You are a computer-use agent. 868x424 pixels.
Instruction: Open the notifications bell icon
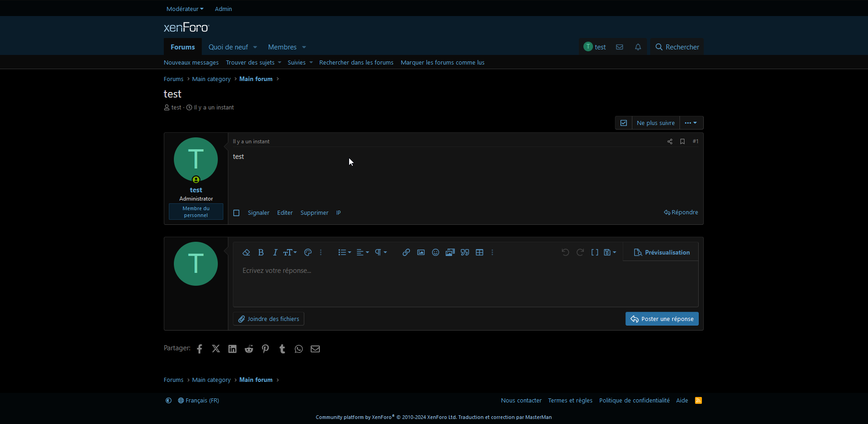[638, 47]
